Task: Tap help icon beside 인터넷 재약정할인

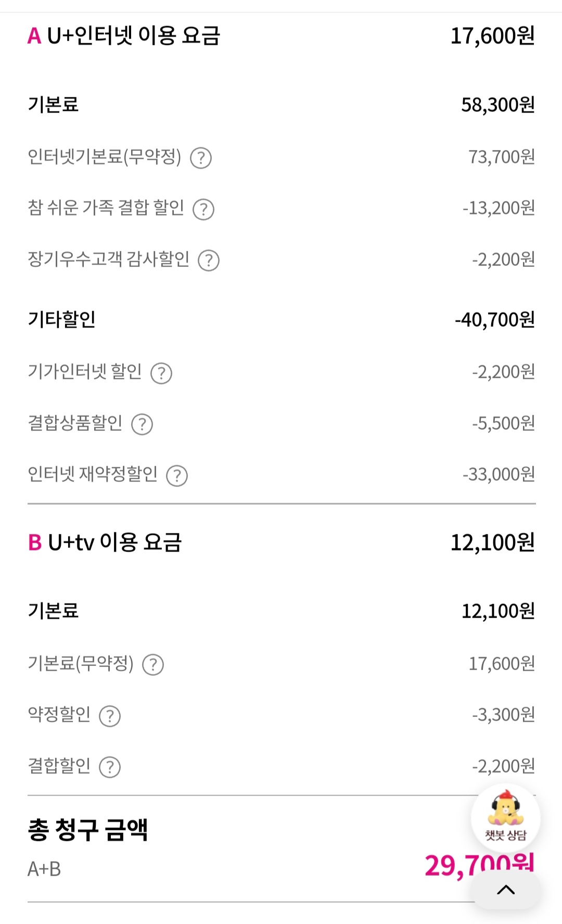Action: (x=177, y=476)
